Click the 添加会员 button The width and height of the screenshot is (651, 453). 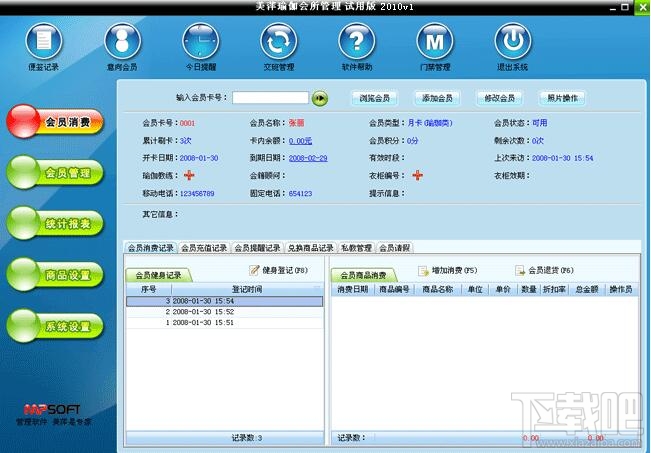pyautogui.click(x=437, y=98)
